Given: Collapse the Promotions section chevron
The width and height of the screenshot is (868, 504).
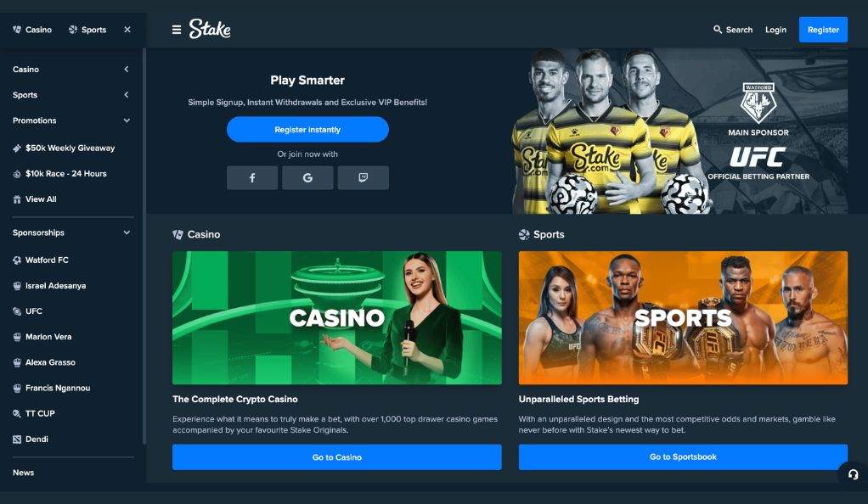Looking at the screenshot, I should (127, 120).
